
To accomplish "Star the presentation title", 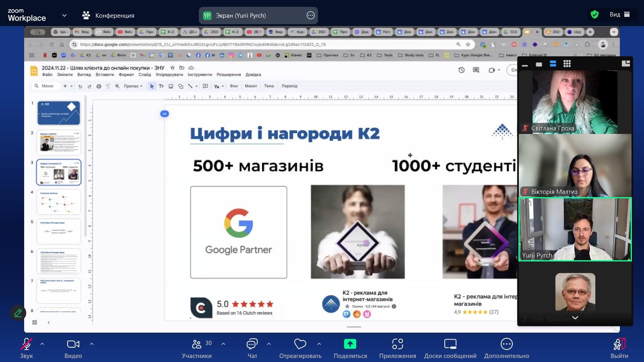I will pyautogui.click(x=172, y=68).
